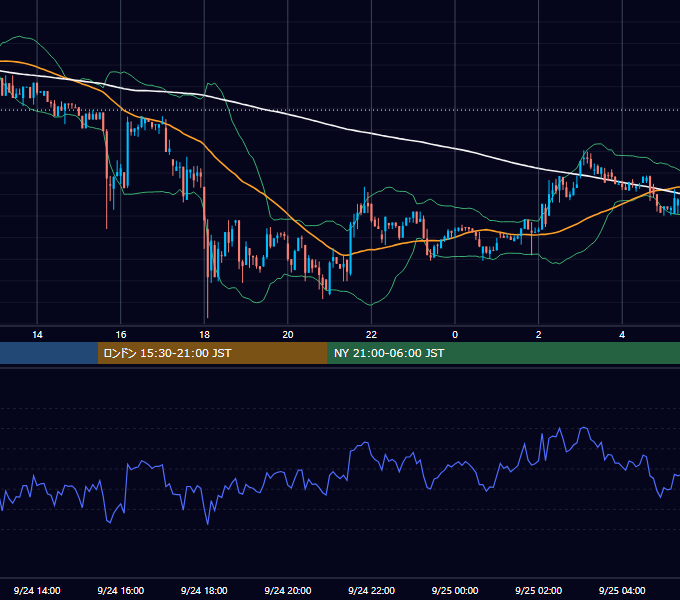680x600 pixels.
Task: Click the 9/24 20:00 time label
Action: pos(288,590)
